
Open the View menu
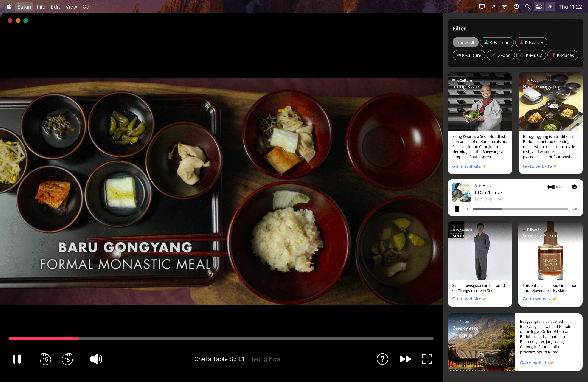point(71,7)
